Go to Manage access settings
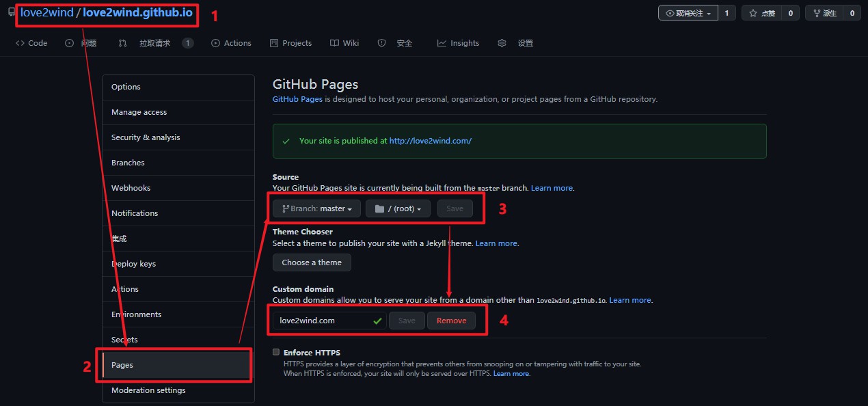 [178, 112]
